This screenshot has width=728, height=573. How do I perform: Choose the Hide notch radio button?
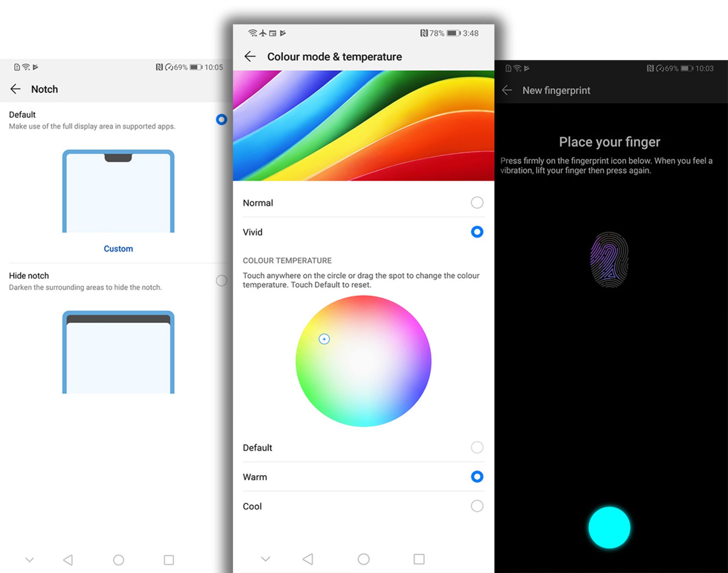[221, 281]
